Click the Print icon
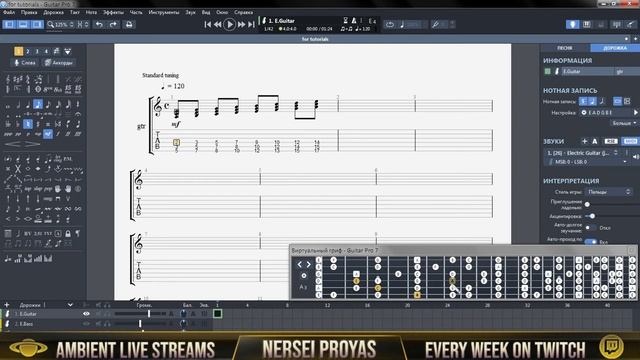Viewport: 640px width, 360px height. [x=129, y=24]
